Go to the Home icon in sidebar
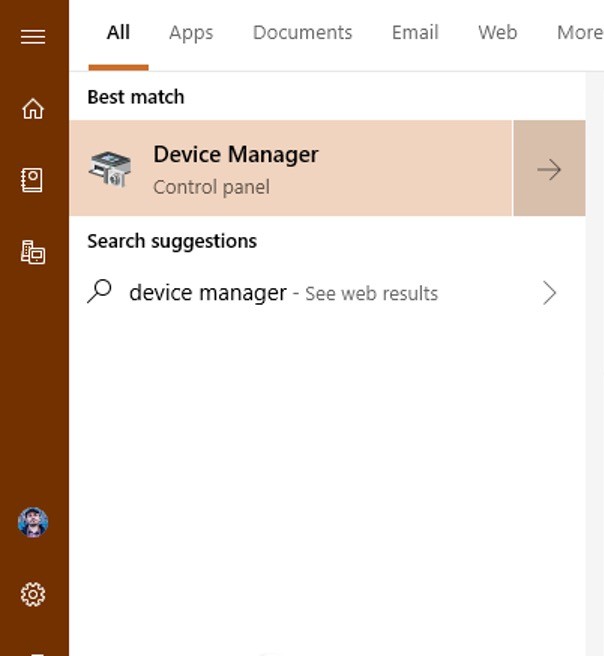This screenshot has height=656, width=604. click(33, 109)
